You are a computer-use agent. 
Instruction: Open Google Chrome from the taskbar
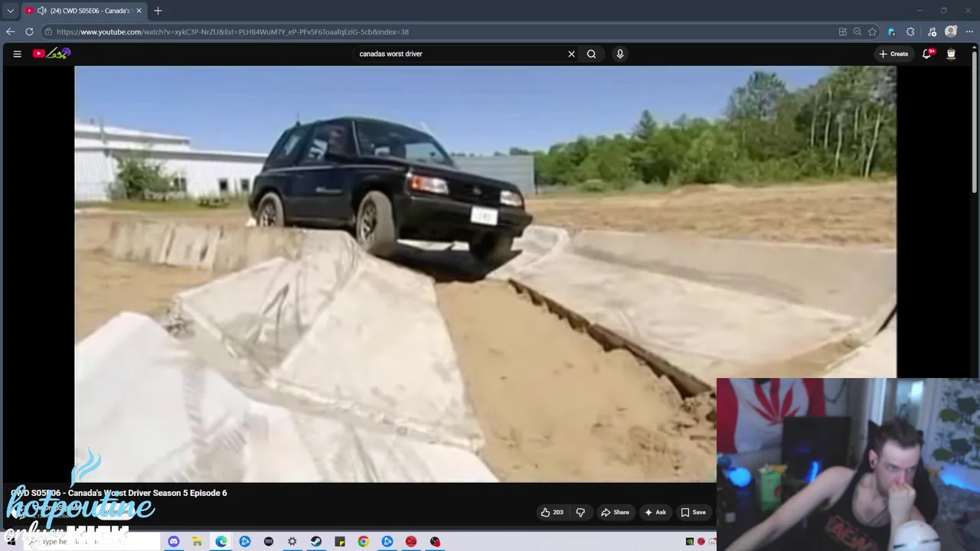coord(363,542)
